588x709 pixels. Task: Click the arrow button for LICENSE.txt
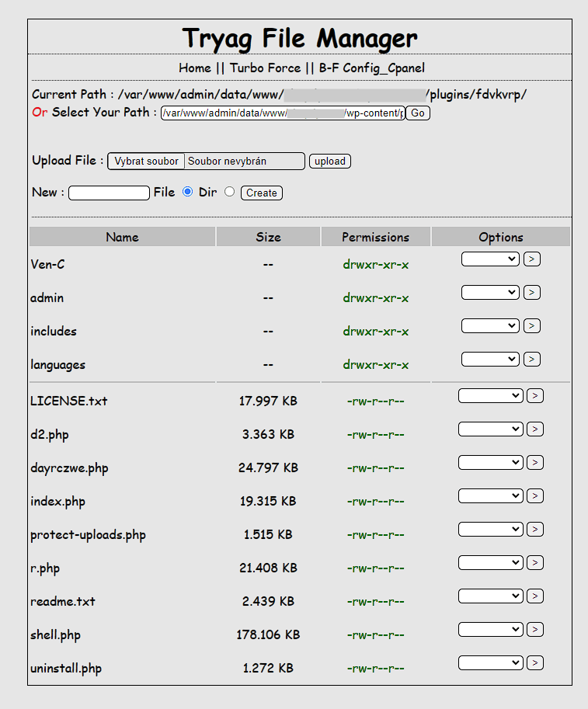coord(535,396)
